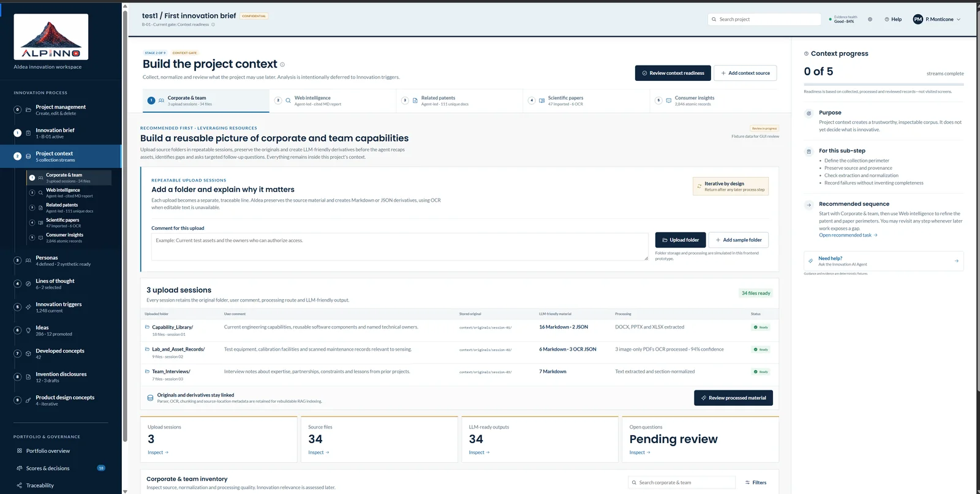Open Personas people icon in sidebar
This screenshot has width=980, height=494.
click(x=28, y=260)
